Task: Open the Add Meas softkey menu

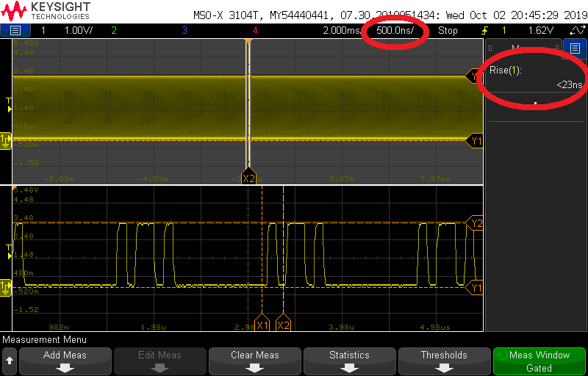Action: (65, 361)
